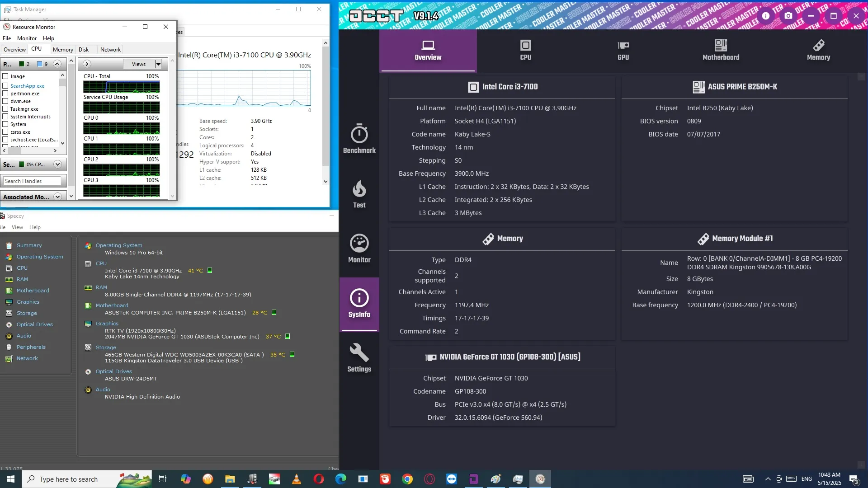This screenshot has width=868, height=488.
Task: Switch to Disk tab in Resource Monitor
Action: click(x=84, y=50)
